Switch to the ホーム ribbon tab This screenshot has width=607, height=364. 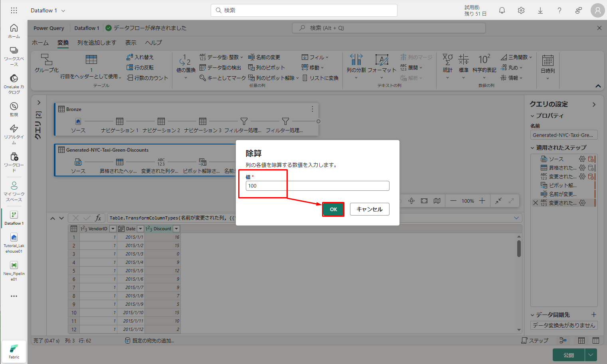pyautogui.click(x=40, y=43)
